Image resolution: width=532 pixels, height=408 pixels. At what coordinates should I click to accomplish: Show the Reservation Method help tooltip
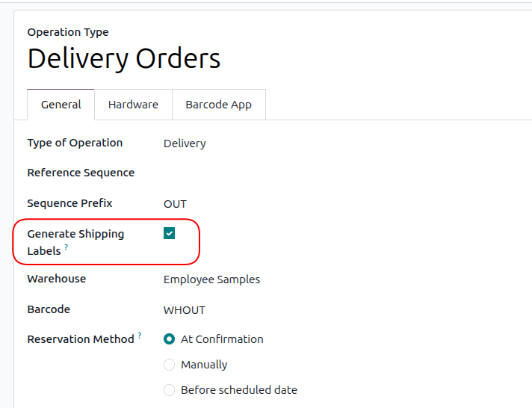point(139,336)
